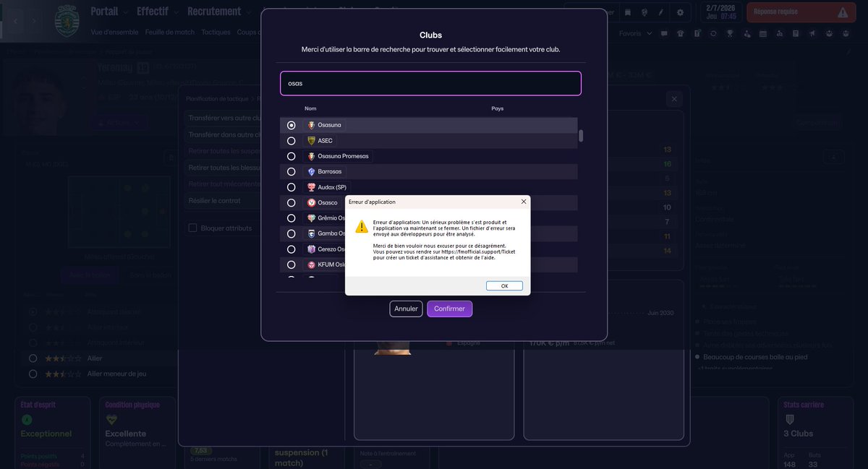Select the Audax (SP) radio button
The image size is (868, 469).
click(x=292, y=187)
